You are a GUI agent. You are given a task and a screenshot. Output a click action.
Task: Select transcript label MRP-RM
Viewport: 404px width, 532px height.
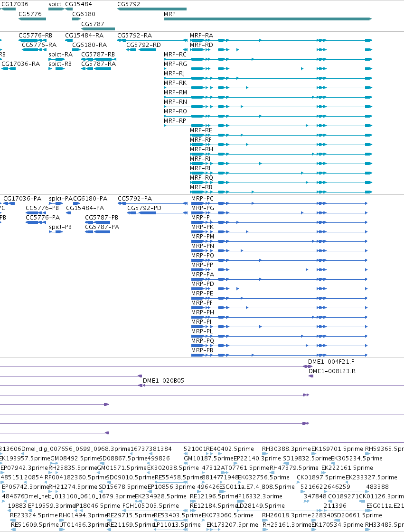coord(175,92)
